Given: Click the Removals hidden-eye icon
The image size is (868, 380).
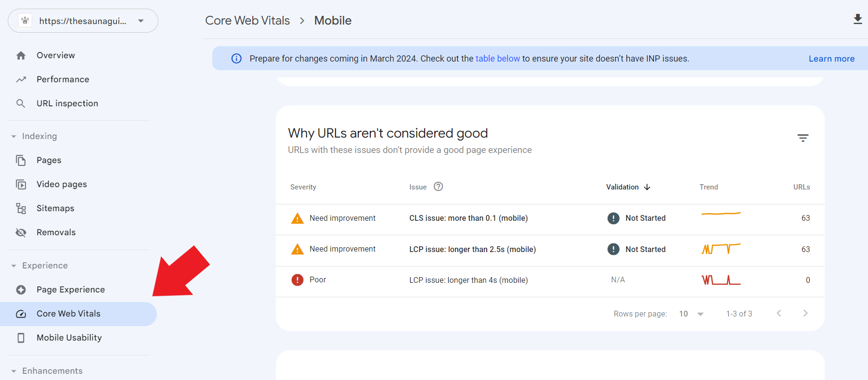Looking at the screenshot, I should coord(21,232).
